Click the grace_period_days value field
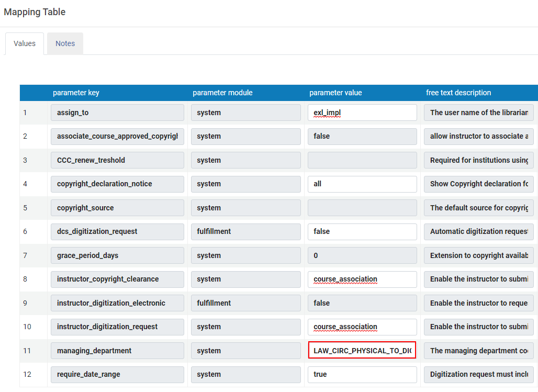This screenshot has height=392, width=538. (362, 255)
